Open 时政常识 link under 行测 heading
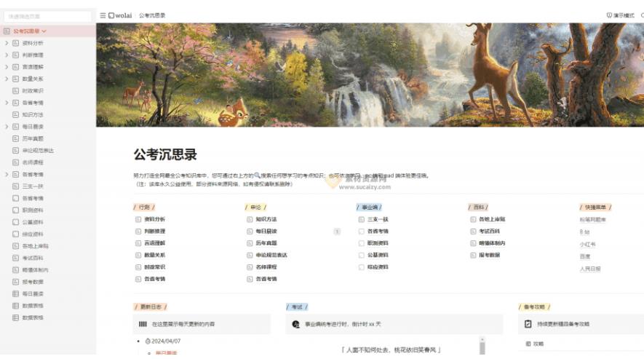 [155, 267]
